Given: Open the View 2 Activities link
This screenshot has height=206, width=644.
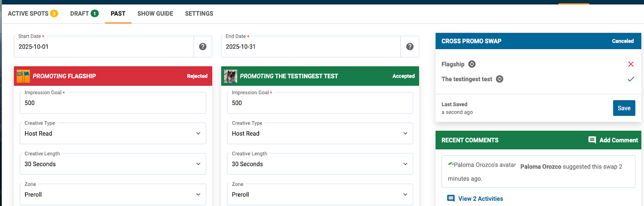Looking at the screenshot, I should pyautogui.click(x=481, y=199).
